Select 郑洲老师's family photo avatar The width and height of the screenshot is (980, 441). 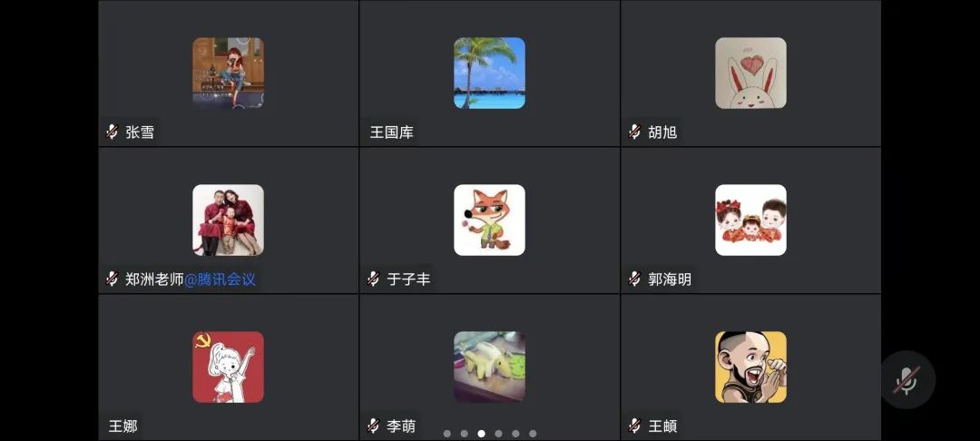228,220
